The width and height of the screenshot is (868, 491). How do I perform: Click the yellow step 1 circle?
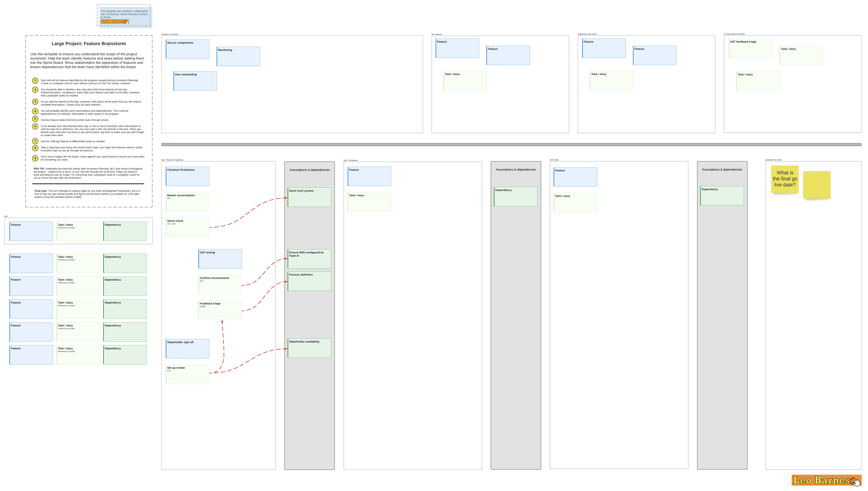point(35,81)
